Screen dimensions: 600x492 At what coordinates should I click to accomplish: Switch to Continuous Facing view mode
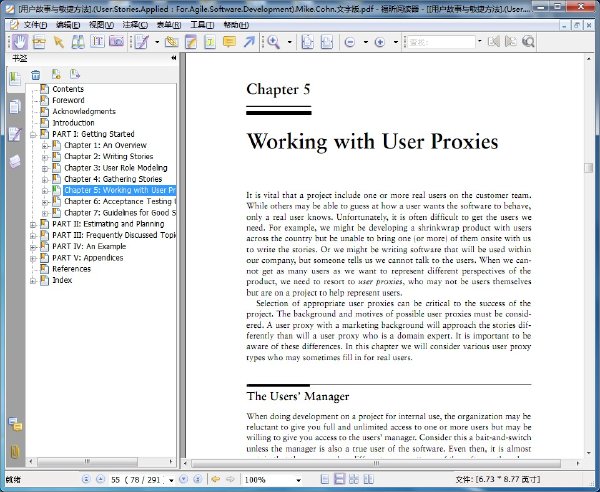(368, 479)
